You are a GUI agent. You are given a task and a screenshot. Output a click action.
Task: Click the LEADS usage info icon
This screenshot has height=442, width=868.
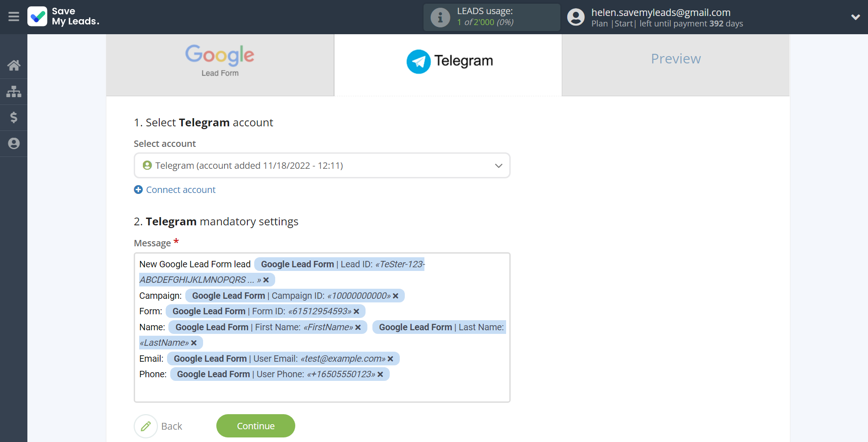440,17
